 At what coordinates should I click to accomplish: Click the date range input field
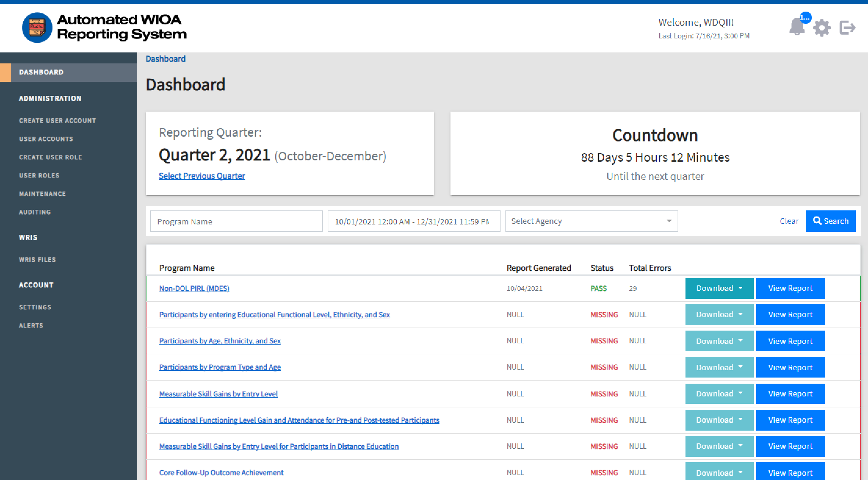[414, 221]
